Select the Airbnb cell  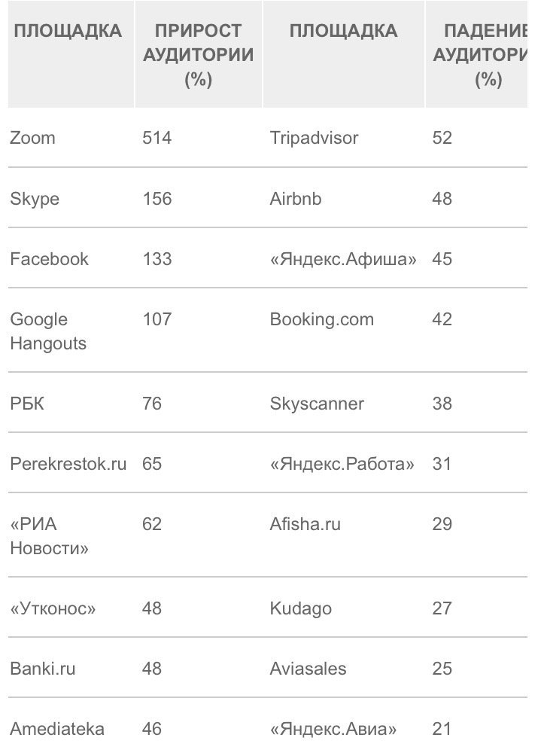[x=296, y=199]
